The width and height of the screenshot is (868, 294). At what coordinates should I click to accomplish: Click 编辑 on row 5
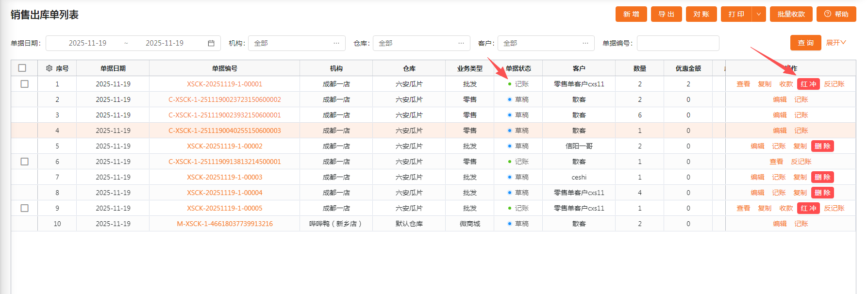(x=757, y=146)
